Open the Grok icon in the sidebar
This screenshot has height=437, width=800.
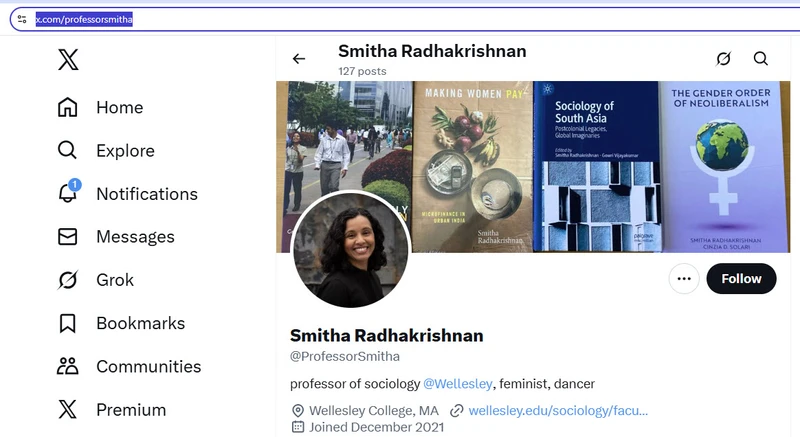click(x=67, y=280)
